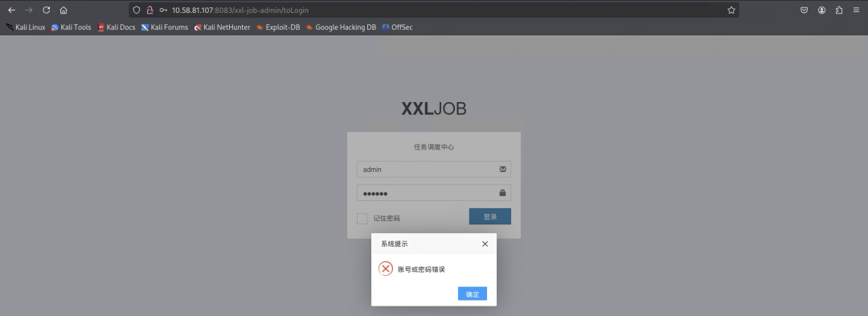Toggle the 记住密码 remember password checkbox
This screenshot has width=868, height=316.
[x=362, y=219]
